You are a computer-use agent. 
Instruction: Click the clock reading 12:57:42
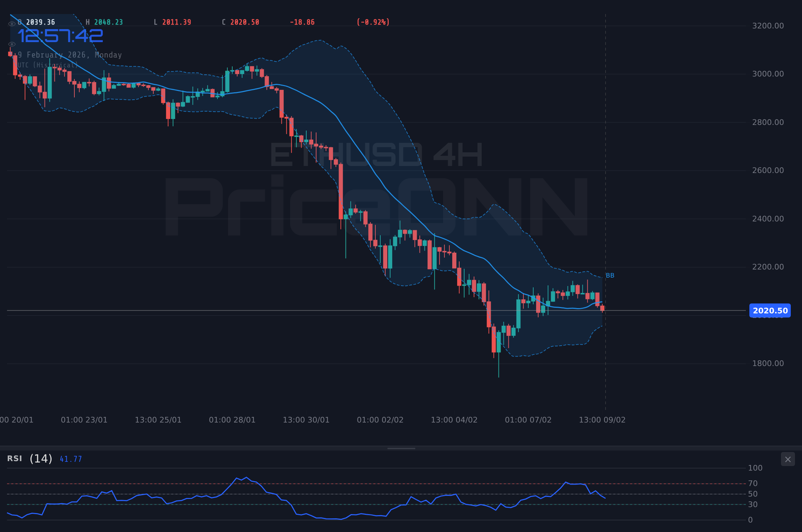pos(60,36)
